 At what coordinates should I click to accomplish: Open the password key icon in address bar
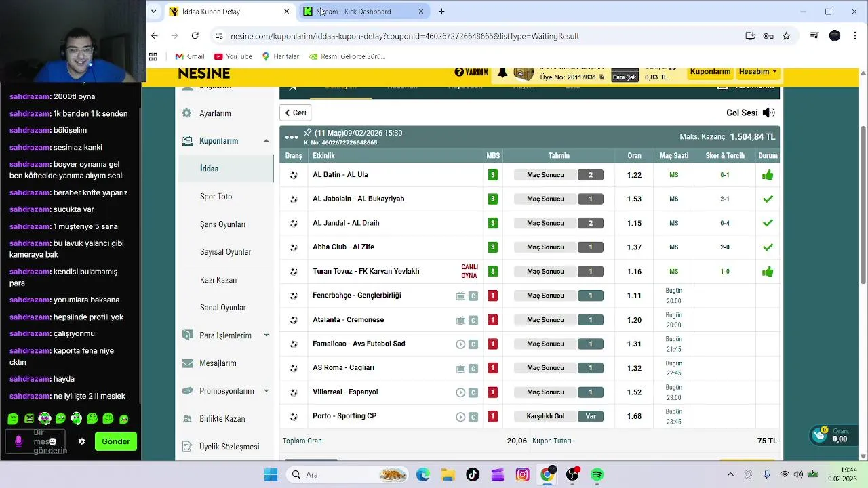pos(768,36)
